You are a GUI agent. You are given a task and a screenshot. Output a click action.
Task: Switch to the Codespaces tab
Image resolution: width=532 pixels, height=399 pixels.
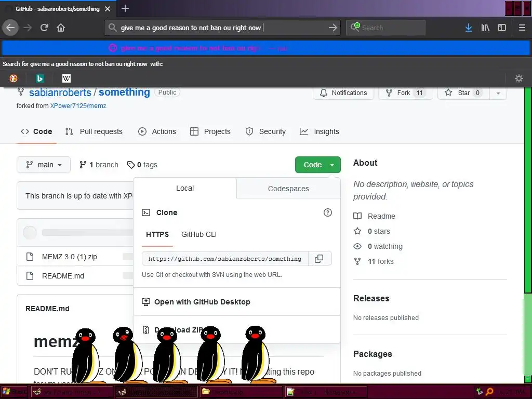pos(288,188)
